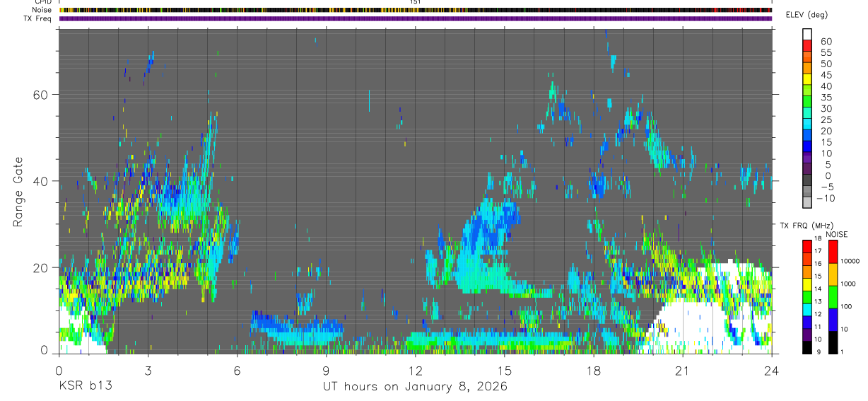Select hour 15 on the UT axis
This screenshot has height=401, width=868.
(x=505, y=370)
